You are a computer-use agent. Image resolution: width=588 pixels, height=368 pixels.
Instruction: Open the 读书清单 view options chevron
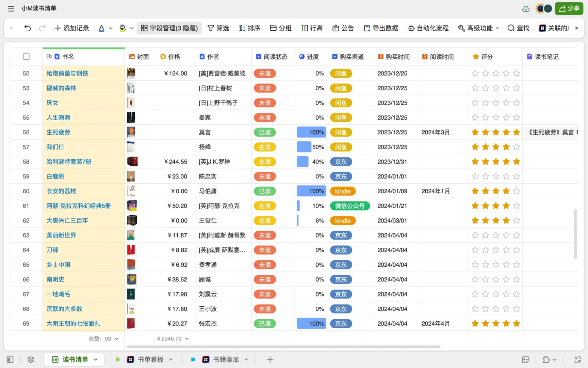click(x=96, y=359)
